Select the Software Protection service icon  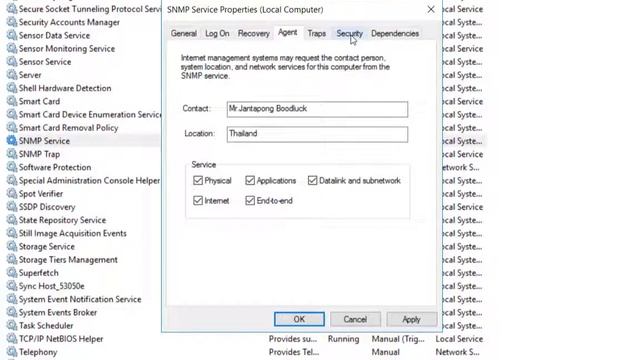point(12,167)
